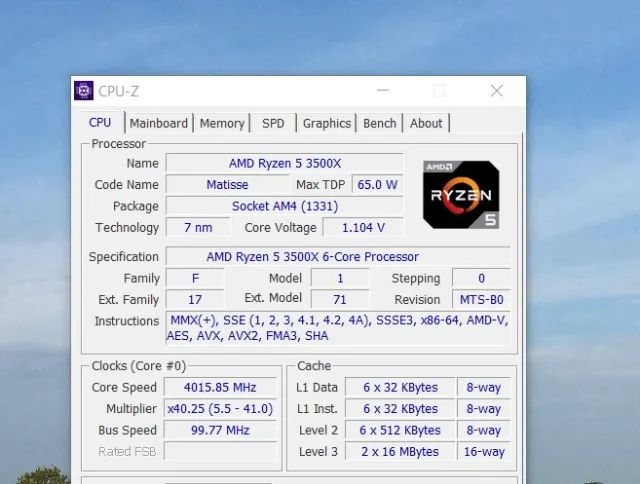640x484 pixels.
Task: Go to the SPD tab
Action: coord(273,123)
